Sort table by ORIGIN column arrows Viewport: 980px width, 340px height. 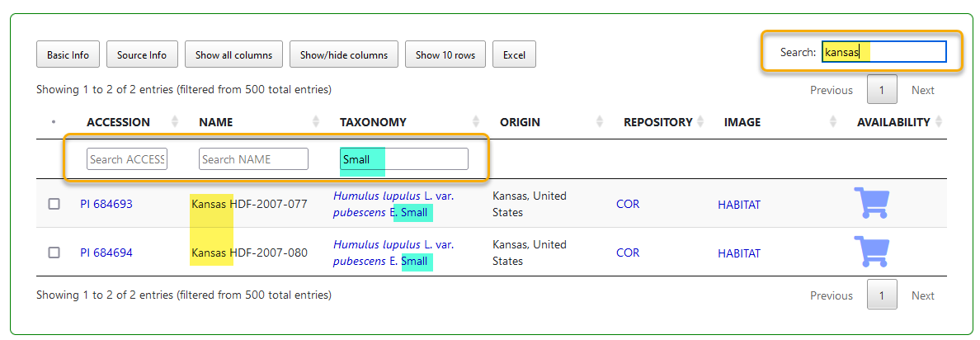coord(599,122)
